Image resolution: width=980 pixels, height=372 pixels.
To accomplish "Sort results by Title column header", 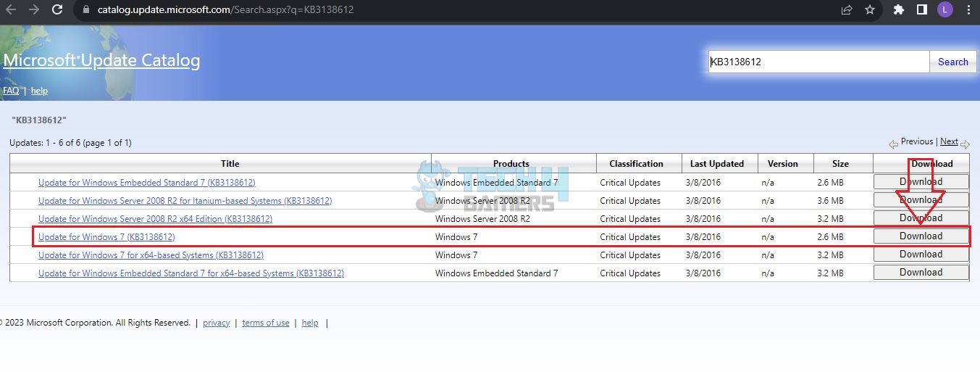I will (230, 163).
